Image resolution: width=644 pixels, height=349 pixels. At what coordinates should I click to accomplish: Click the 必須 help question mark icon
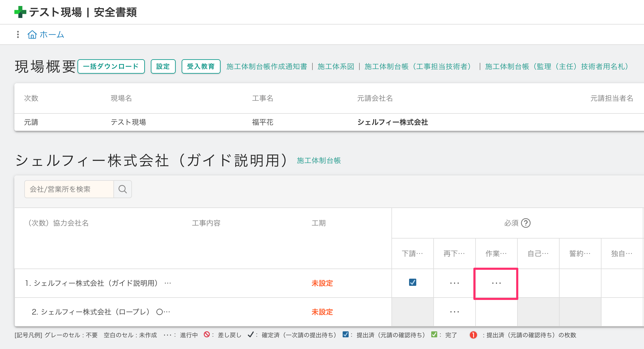pyautogui.click(x=526, y=223)
